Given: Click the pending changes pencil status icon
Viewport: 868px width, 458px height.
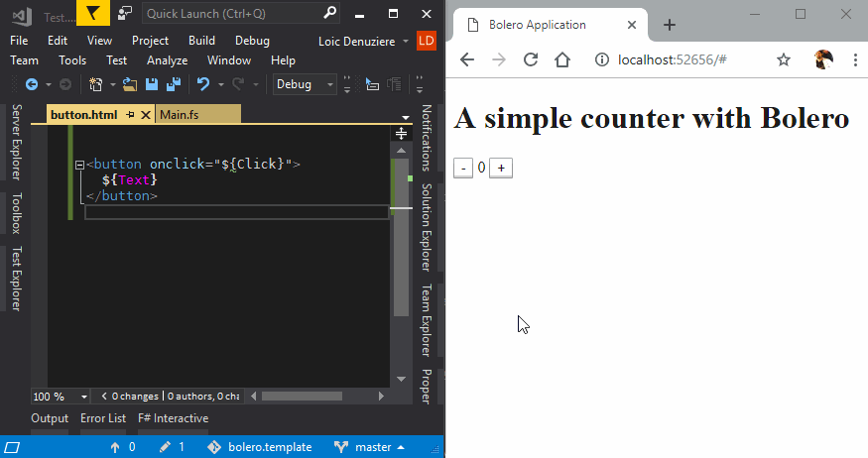Looking at the screenshot, I should pyautogui.click(x=165, y=447).
